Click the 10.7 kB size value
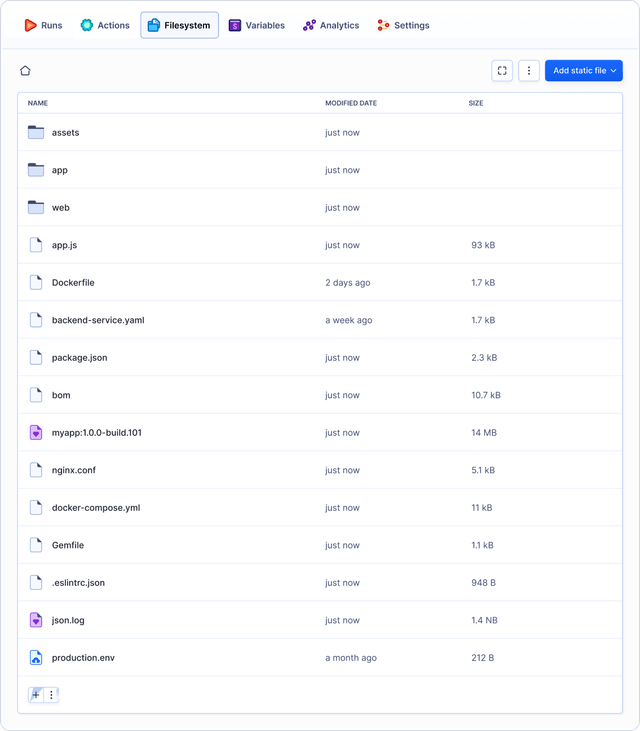640x731 pixels. pyautogui.click(x=486, y=395)
